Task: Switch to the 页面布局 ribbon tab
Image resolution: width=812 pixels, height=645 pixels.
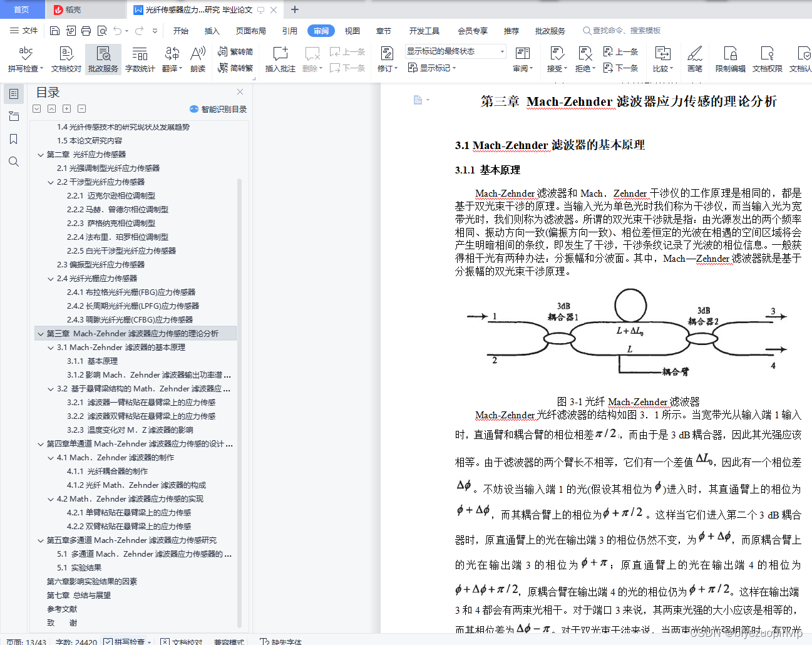Action: pos(250,31)
